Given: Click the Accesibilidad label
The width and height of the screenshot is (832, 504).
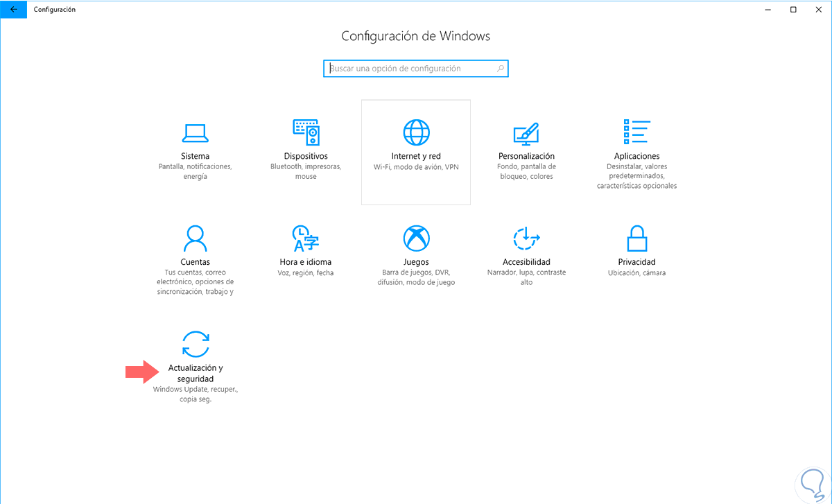Looking at the screenshot, I should coord(526,262).
